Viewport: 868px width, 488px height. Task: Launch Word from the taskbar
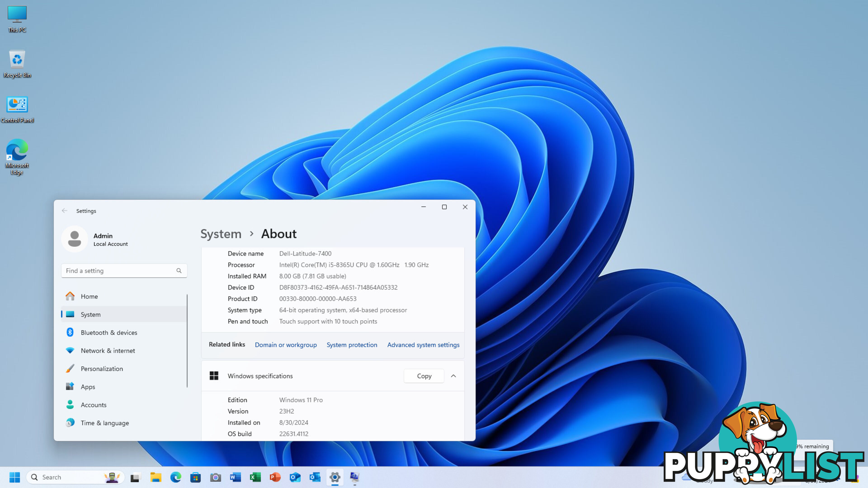pos(235,477)
